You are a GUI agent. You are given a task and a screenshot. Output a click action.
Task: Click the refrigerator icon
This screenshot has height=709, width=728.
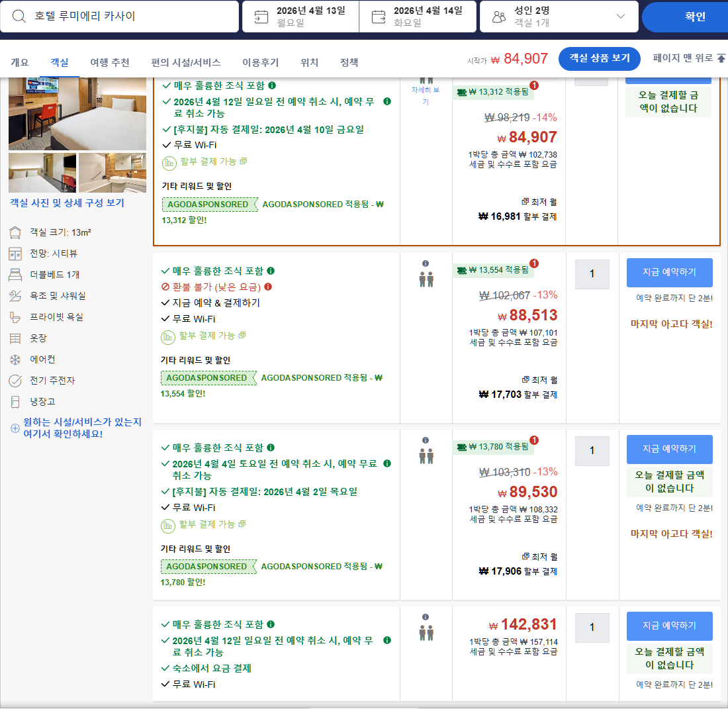click(x=15, y=402)
